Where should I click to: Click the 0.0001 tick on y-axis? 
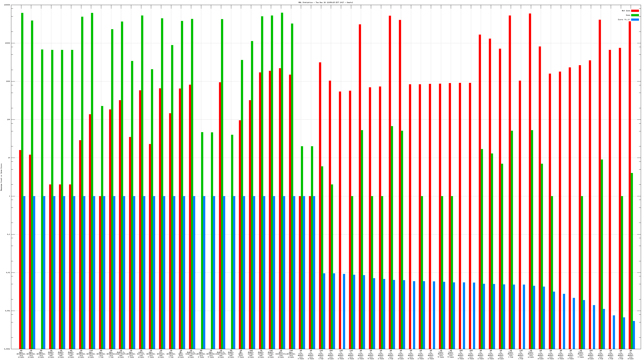[7, 349]
